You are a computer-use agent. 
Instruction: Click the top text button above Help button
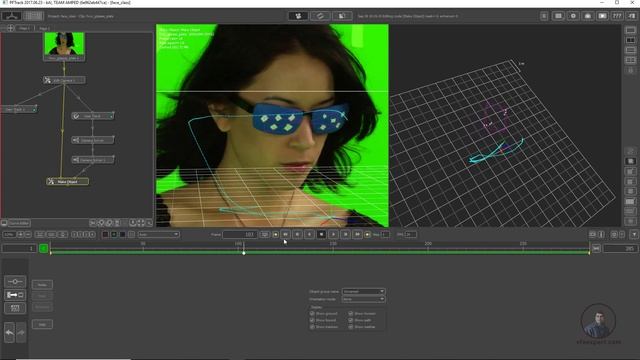coord(42,284)
